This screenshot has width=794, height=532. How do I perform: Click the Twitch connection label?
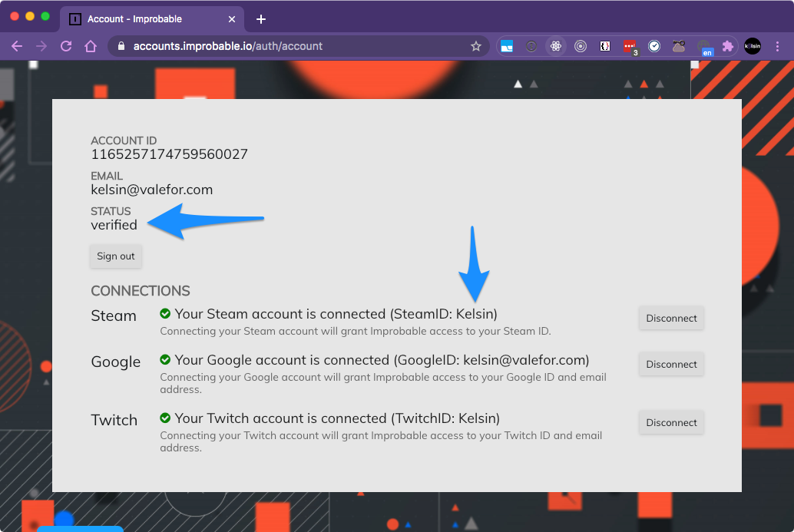pos(114,420)
